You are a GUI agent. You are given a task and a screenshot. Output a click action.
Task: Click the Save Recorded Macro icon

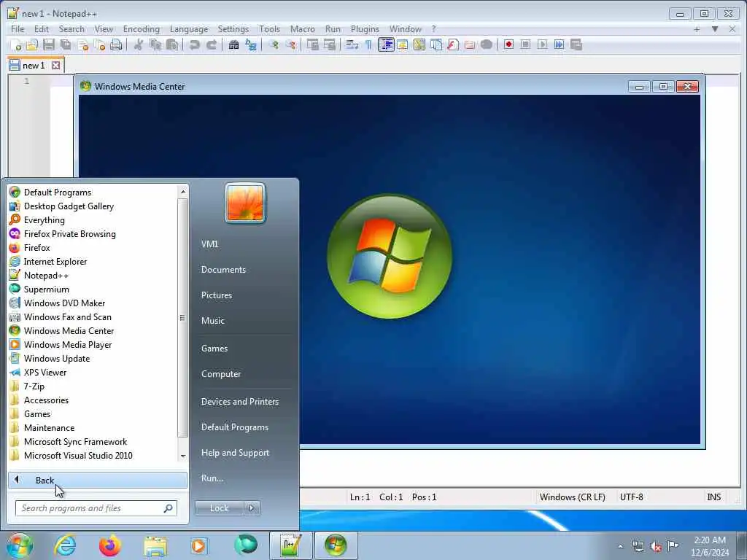576,44
